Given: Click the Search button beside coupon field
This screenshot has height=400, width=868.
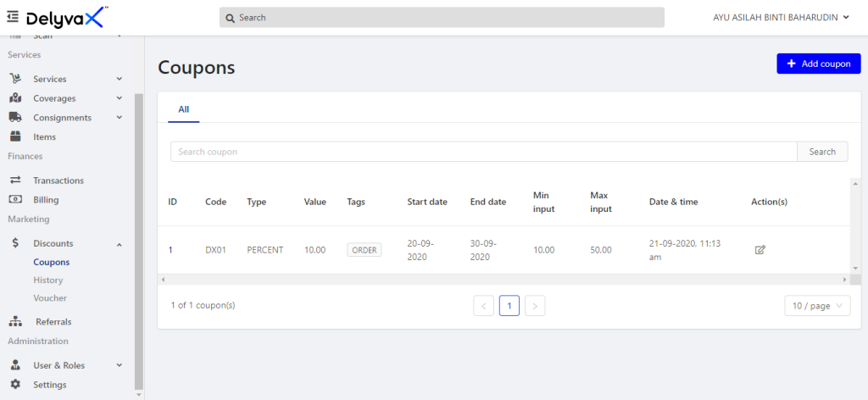Looking at the screenshot, I should [822, 152].
